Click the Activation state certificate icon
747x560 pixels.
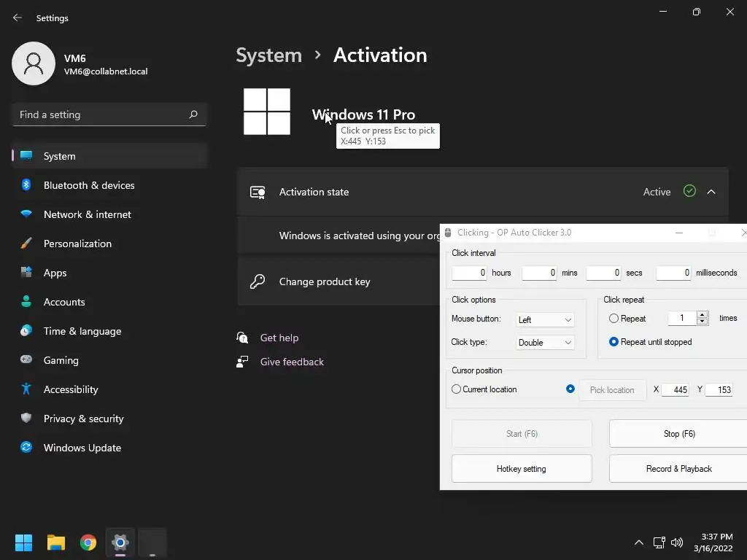point(258,192)
